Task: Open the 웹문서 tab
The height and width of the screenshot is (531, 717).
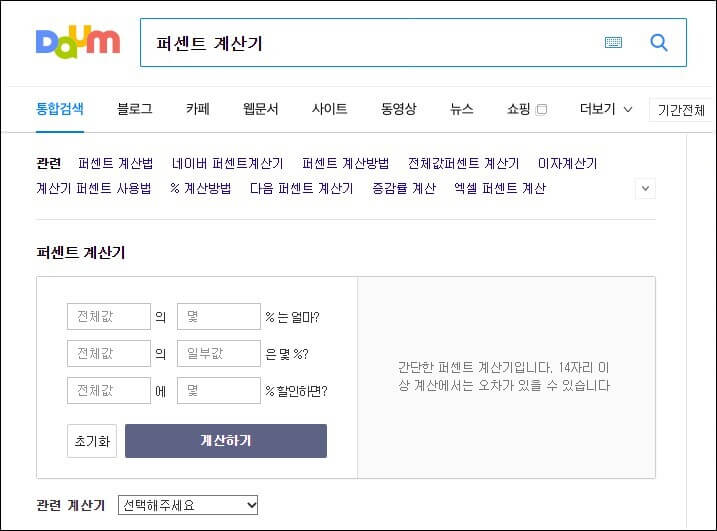Action: point(261,109)
